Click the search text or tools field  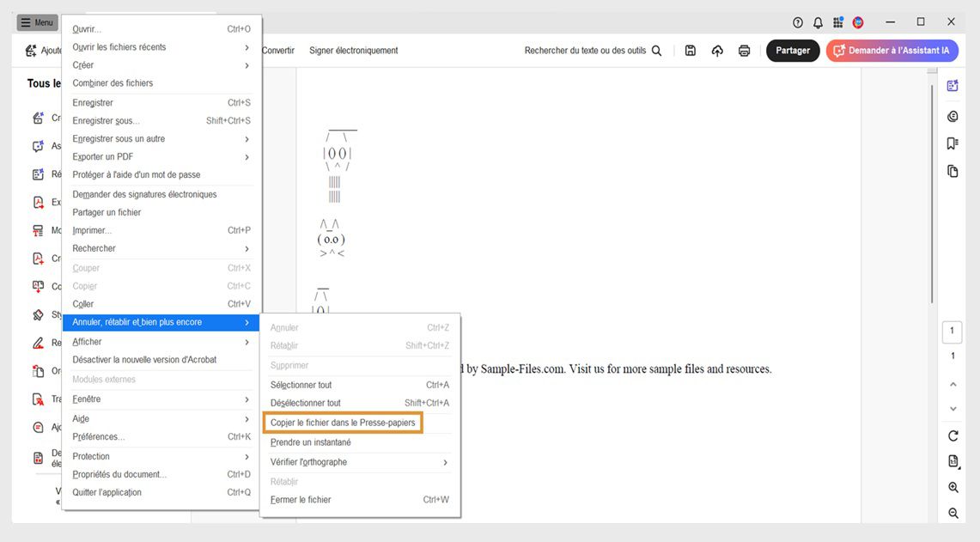[593, 51]
